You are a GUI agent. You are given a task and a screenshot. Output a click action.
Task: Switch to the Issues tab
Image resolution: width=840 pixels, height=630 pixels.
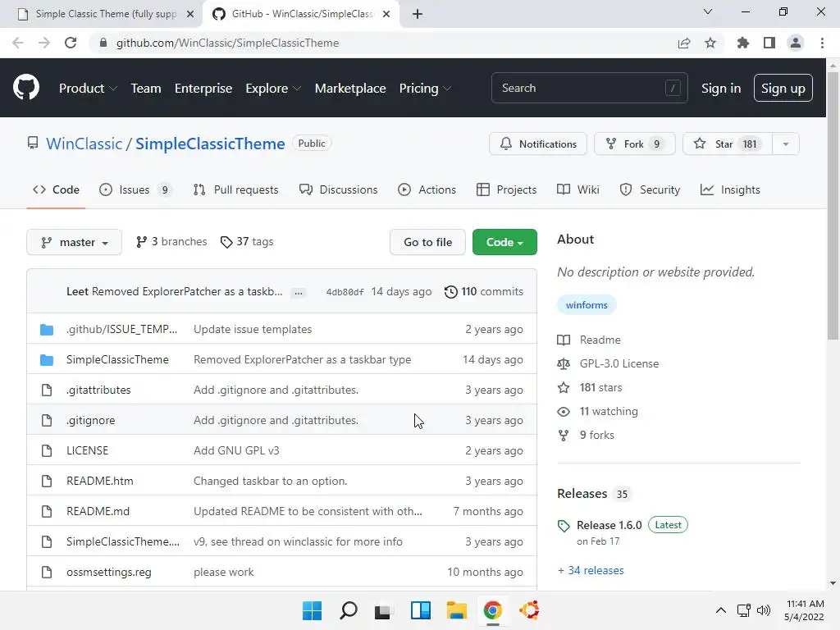tap(135, 189)
